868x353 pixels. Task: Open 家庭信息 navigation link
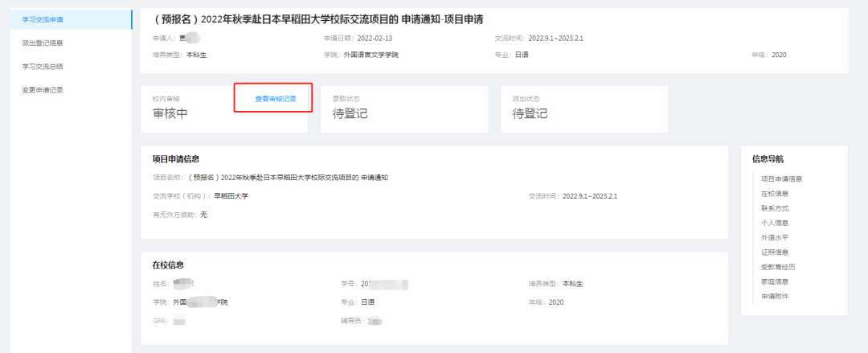pyautogui.click(x=774, y=281)
